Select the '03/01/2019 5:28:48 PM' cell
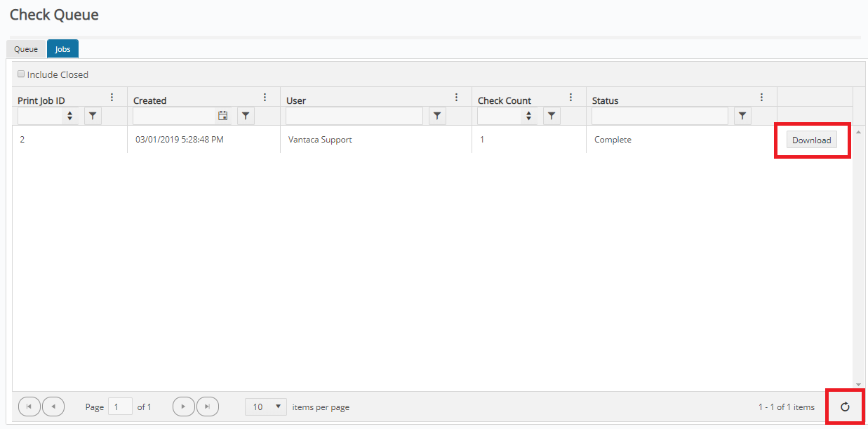Viewport: 868px width, 429px height. tap(180, 140)
